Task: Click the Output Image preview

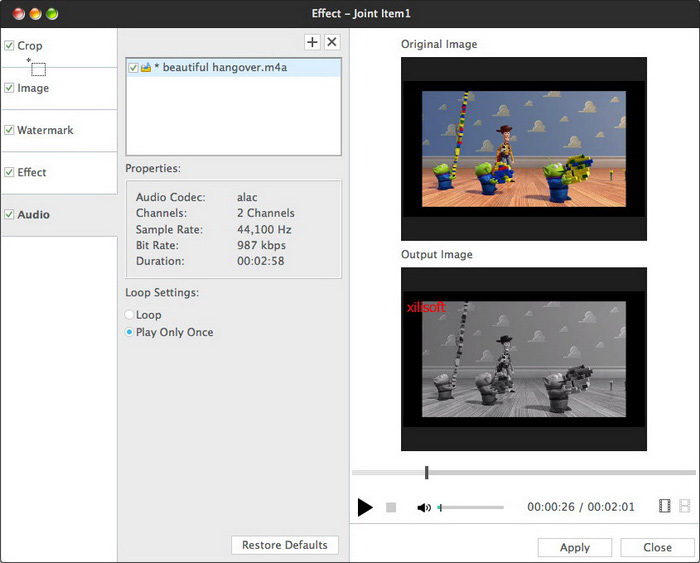Action: tap(524, 358)
